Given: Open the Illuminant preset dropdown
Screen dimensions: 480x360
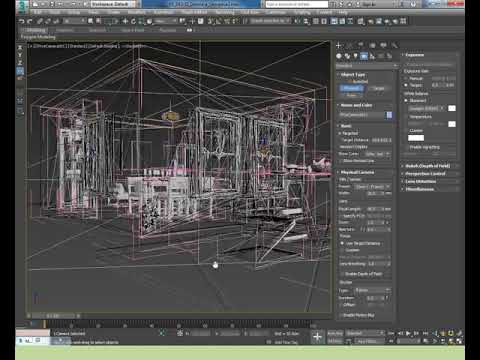Looking at the screenshot, I should click(426, 109).
